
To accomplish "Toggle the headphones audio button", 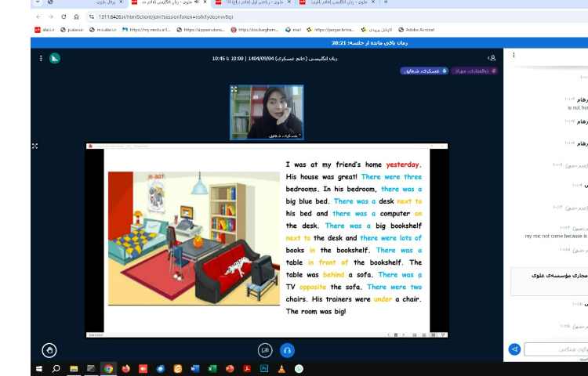I will pos(288,349).
